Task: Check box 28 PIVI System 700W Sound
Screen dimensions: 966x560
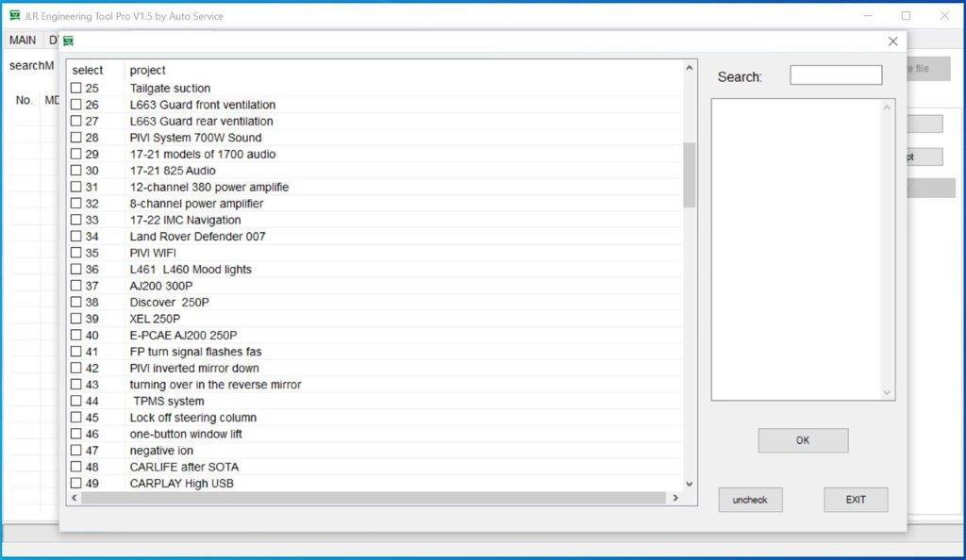Action: point(75,138)
